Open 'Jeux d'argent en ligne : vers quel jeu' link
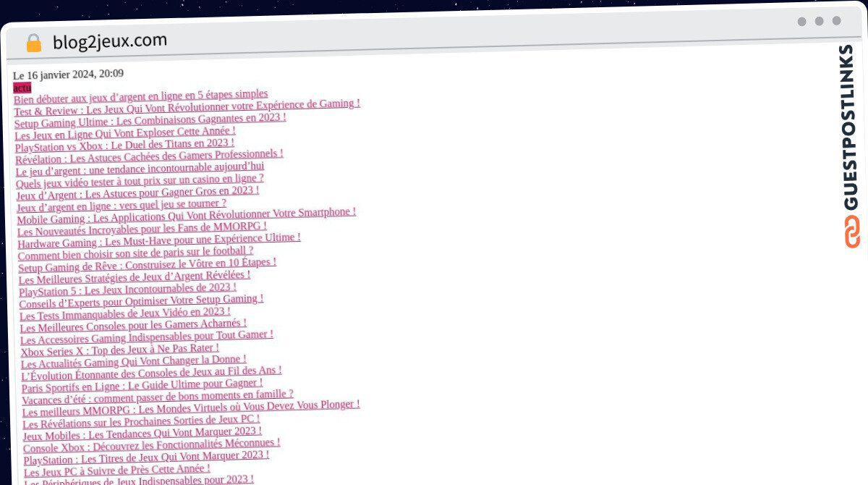The height and width of the screenshot is (485, 868). (122, 206)
